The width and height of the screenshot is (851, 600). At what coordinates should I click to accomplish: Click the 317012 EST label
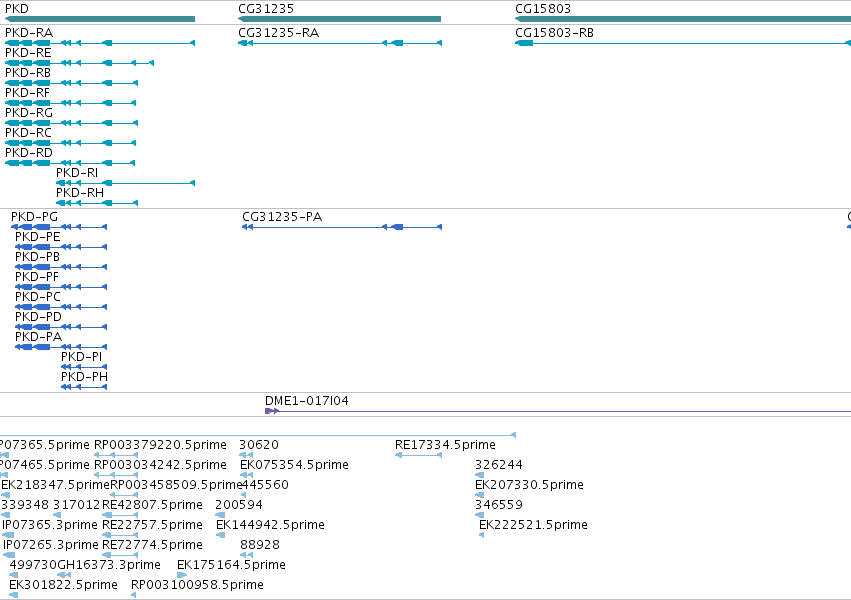[77, 505]
